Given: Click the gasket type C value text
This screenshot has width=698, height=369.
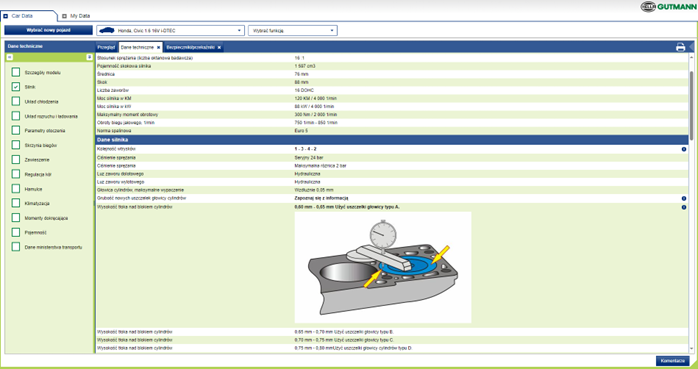Looking at the screenshot, I should coord(344,340).
